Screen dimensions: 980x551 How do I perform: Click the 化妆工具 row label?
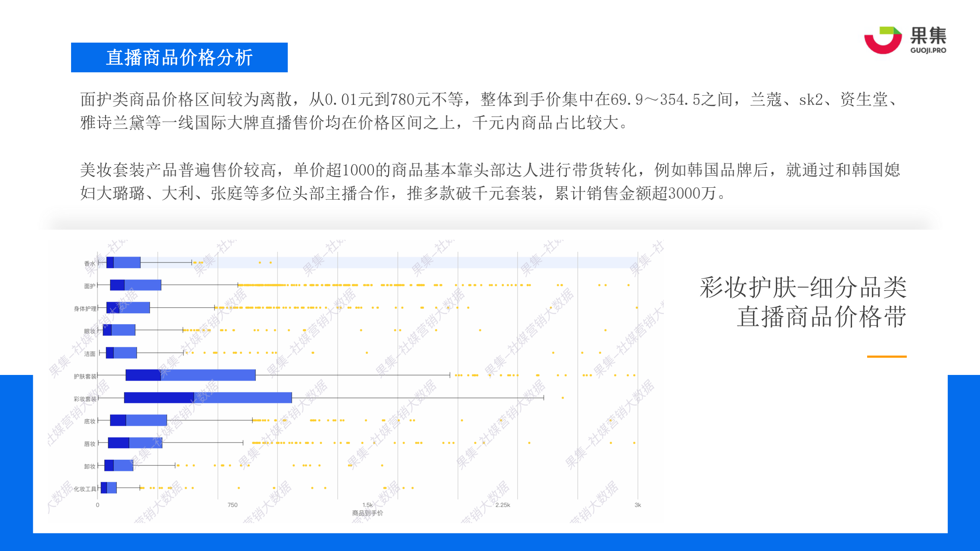click(x=85, y=489)
